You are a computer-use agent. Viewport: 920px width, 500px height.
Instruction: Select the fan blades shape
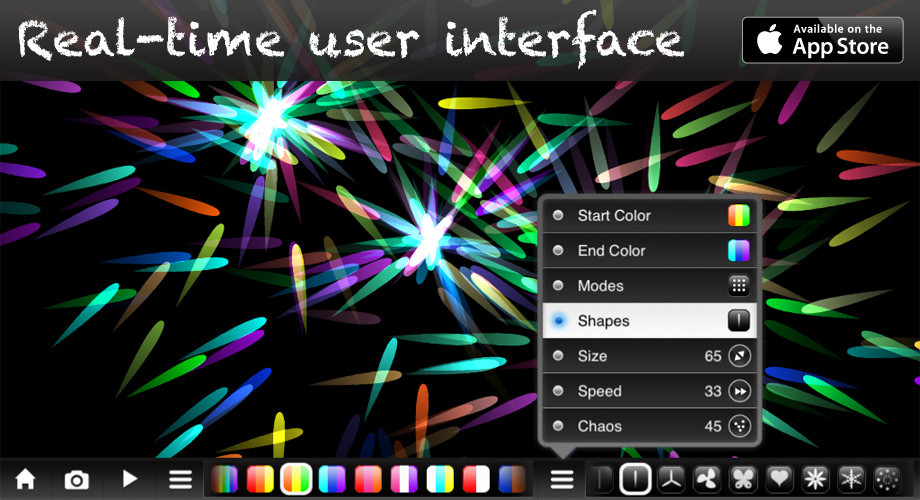click(707, 479)
